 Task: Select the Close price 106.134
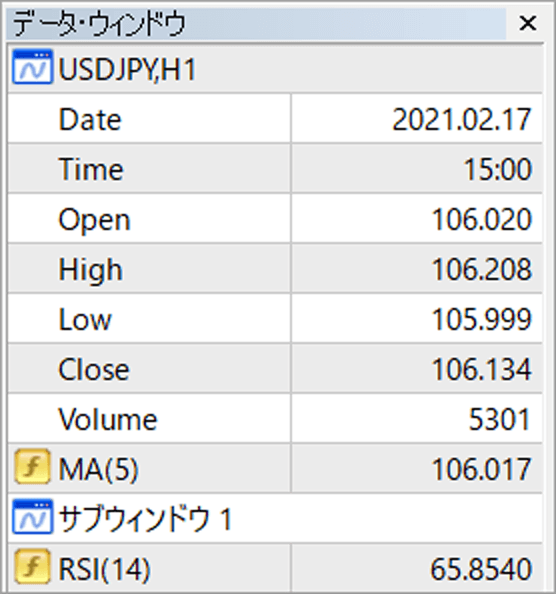482,369
